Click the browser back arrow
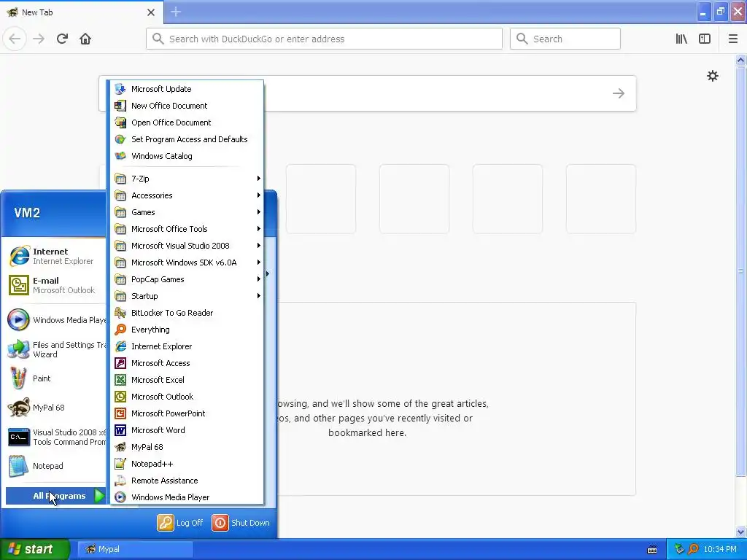Screen dimensions: 747x560 click(x=15, y=39)
